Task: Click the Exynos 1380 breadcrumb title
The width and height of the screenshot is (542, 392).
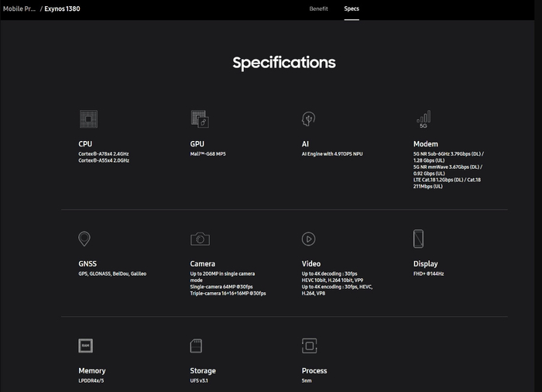Action: 62,9
